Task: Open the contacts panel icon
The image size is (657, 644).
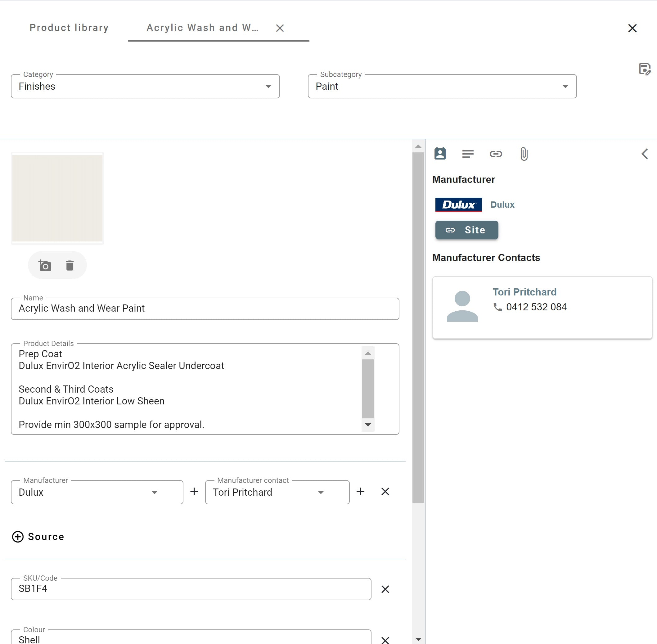Action: (x=440, y=154)
